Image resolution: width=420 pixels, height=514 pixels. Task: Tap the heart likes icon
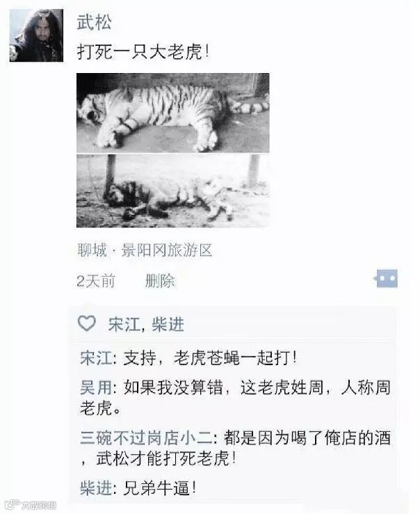click(87, 324)
